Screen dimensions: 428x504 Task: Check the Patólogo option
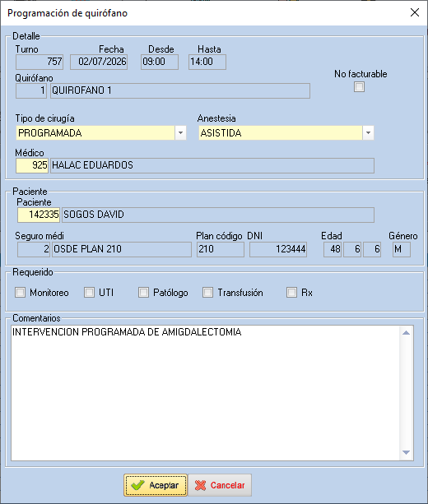coord(143,293)
